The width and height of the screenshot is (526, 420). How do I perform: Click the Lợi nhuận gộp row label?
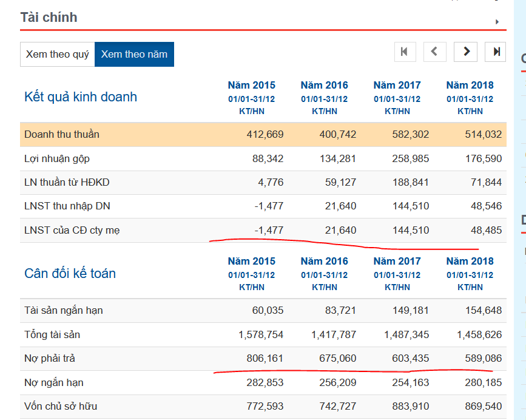coord(57,158)
